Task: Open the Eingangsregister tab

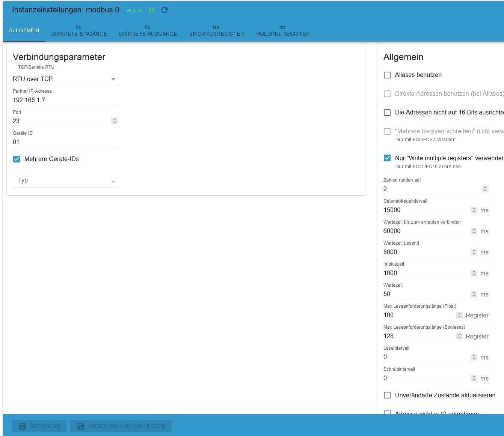Action: point(217,30)
